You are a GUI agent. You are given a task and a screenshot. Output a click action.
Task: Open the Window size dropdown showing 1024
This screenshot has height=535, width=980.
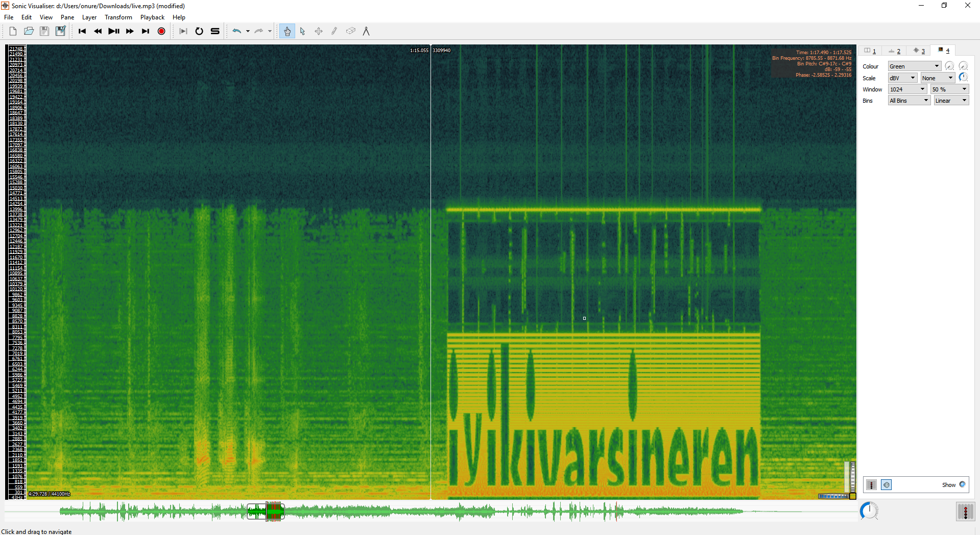pyautogui.click(x=907, y=89)
